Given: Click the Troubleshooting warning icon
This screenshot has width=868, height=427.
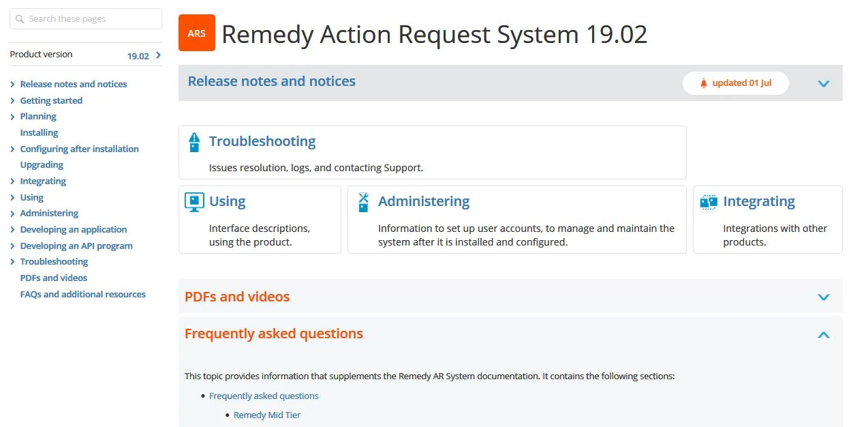Looking at the screenshot, I should coord(194,142).
